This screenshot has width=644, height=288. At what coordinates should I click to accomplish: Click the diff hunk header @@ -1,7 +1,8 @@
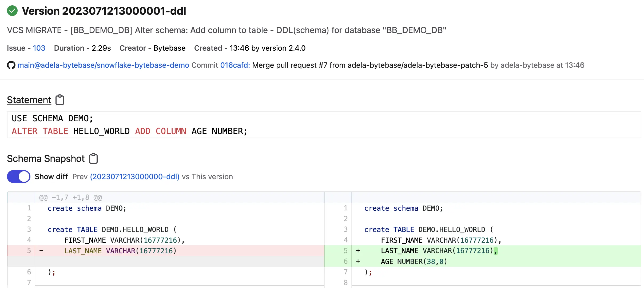click(x=71, y=198)
